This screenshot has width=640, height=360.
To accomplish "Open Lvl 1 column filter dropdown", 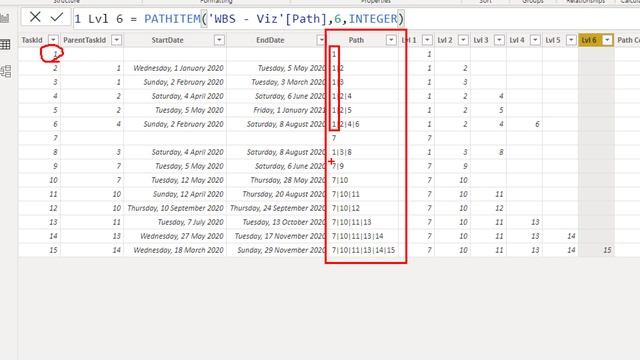I will 427,40.
